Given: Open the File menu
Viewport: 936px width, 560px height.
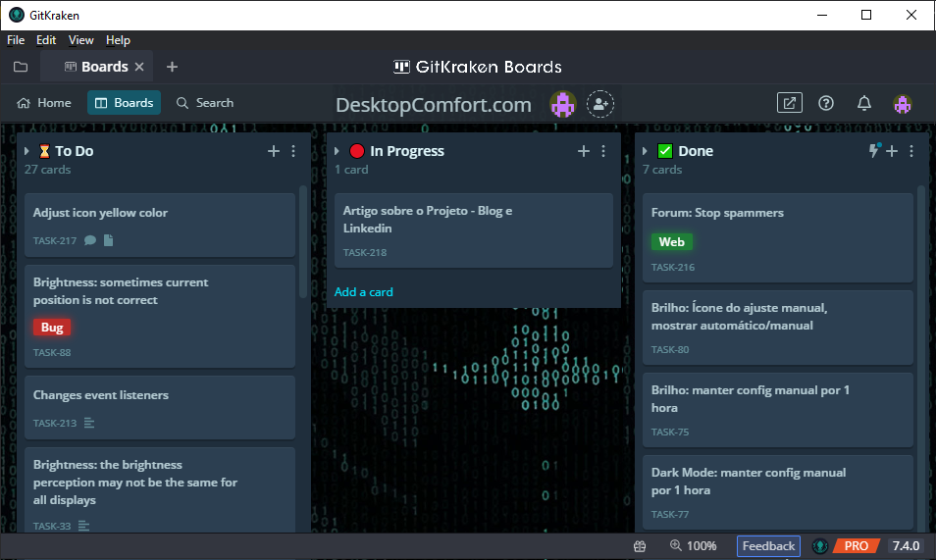Looking at the screenshot, I should point(16,40).
